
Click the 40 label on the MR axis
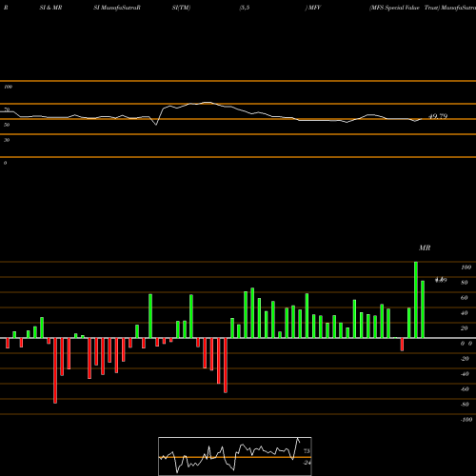[x=465, y=313]
